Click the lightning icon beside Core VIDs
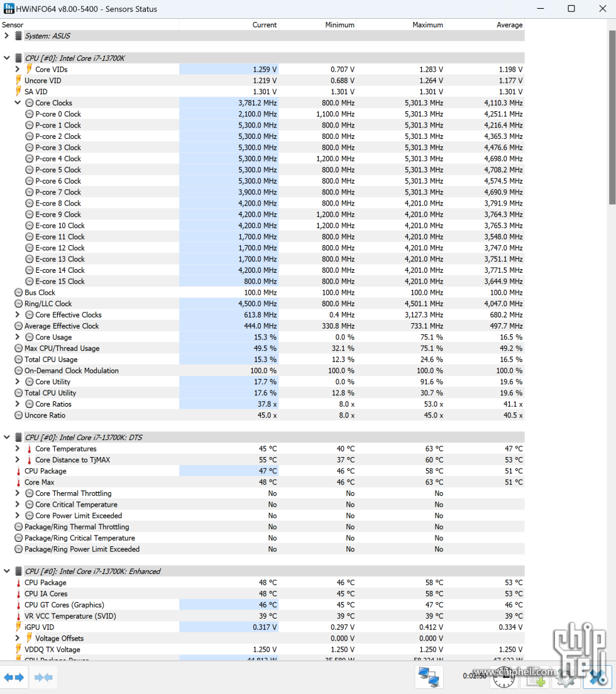 click(x=29, y=69)
